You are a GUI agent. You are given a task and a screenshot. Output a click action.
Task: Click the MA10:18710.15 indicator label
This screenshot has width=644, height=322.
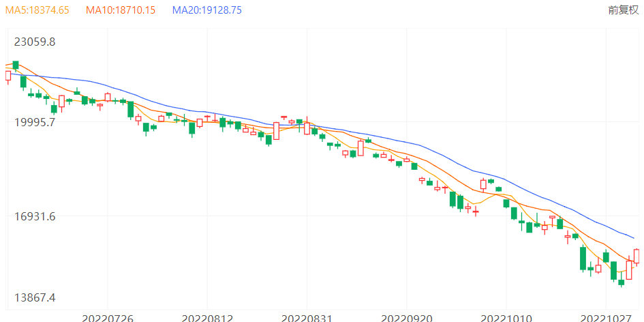point(121,10)
